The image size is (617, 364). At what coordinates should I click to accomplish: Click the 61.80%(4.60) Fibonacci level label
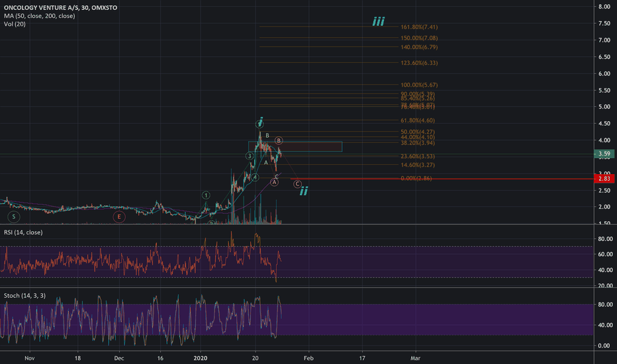[x=418, y=120]
